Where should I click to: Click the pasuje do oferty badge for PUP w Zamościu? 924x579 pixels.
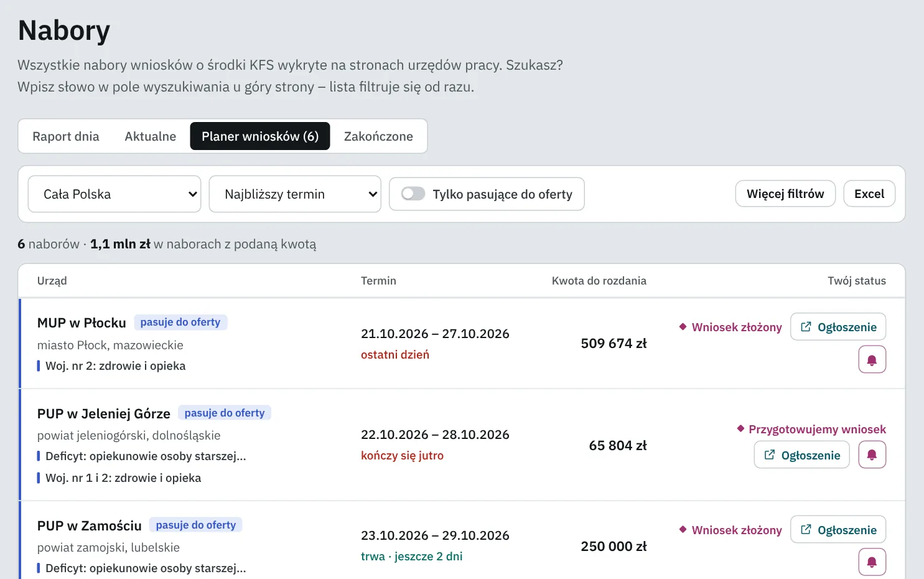[x=196, y=525]
